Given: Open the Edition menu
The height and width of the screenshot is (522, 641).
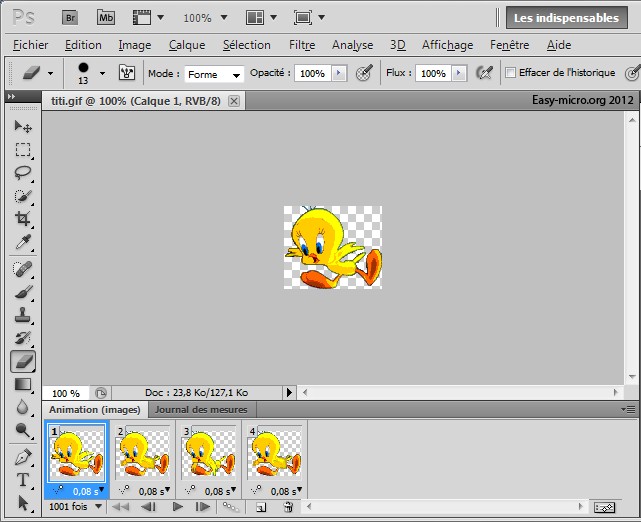Looking at the screenshot, I should (83, 45).
